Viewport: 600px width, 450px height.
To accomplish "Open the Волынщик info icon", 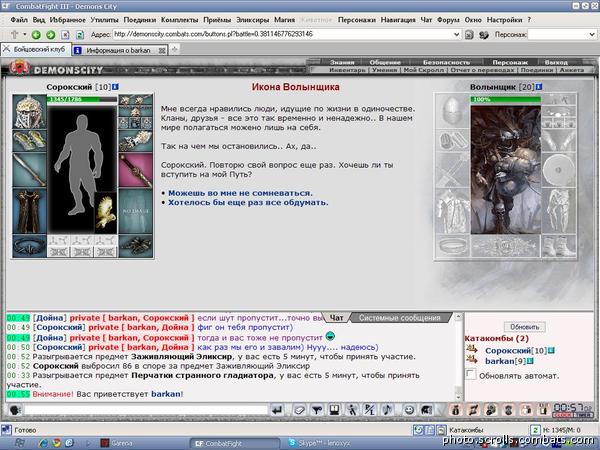I will 539,87.
